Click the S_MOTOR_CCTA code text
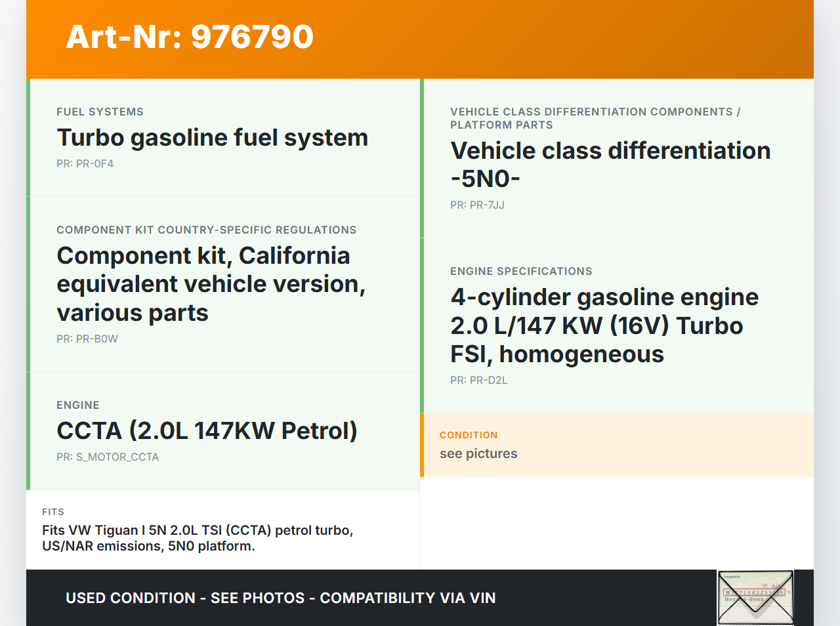Screen dimensions: 840x626 pyautogui.click(x=108, y=457)
